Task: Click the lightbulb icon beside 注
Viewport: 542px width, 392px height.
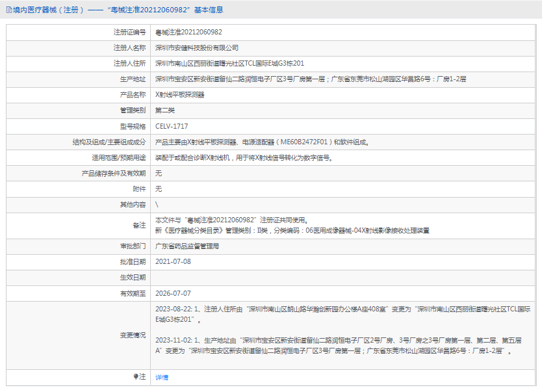Action: click(x=136, y=376)
